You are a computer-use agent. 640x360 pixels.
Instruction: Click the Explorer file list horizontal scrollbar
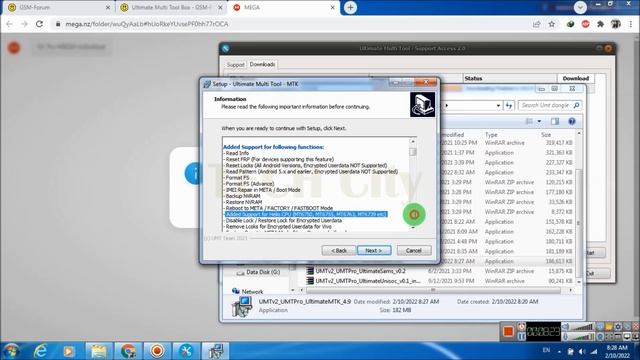pyautogui.click(x=433, y=290)
